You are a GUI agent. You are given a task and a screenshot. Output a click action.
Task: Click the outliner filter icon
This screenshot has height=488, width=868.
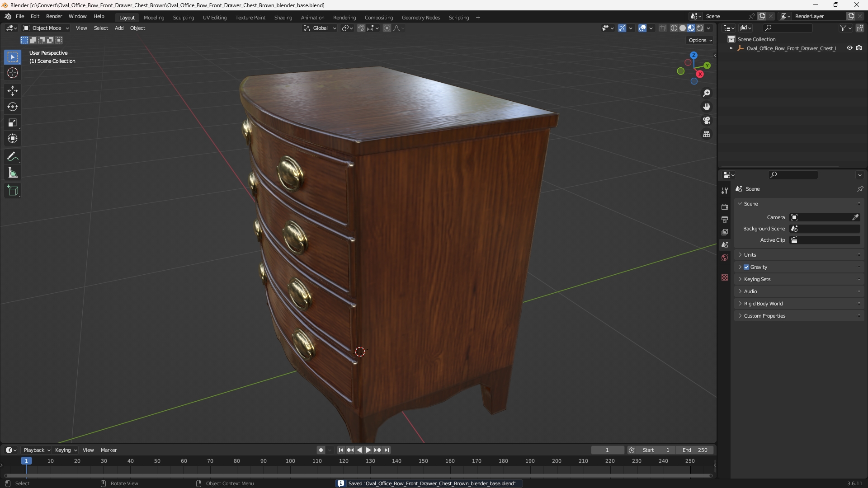click(x=843, y=28)
